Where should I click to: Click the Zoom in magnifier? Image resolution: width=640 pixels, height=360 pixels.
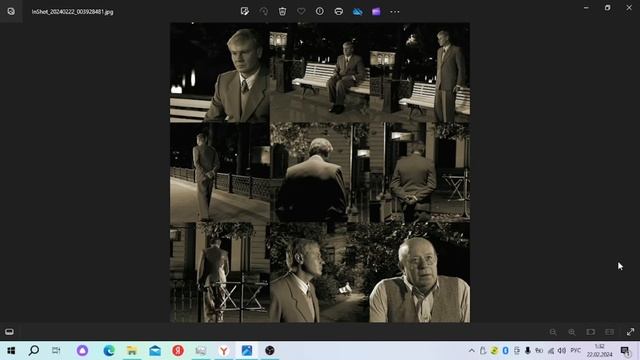572,332
